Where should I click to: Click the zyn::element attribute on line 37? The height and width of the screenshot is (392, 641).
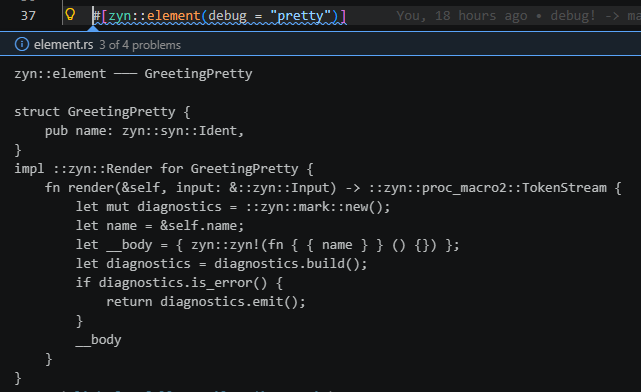(x=154, y=16)
